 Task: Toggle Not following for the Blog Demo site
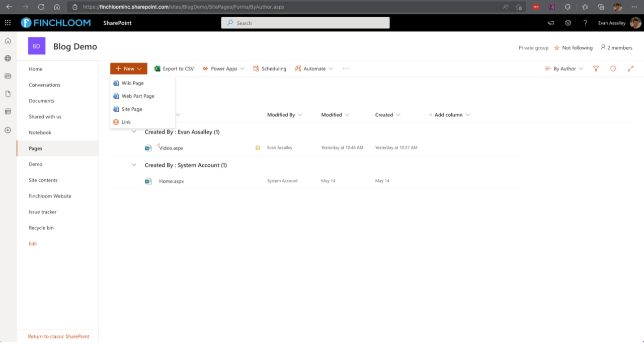click(x=574, y=47)
